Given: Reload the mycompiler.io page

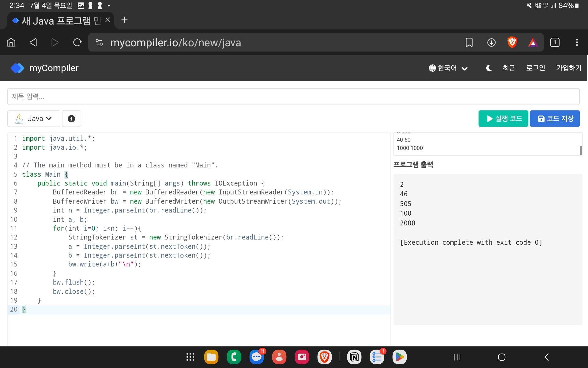Looking at the screenshot, I should (77, 42).
